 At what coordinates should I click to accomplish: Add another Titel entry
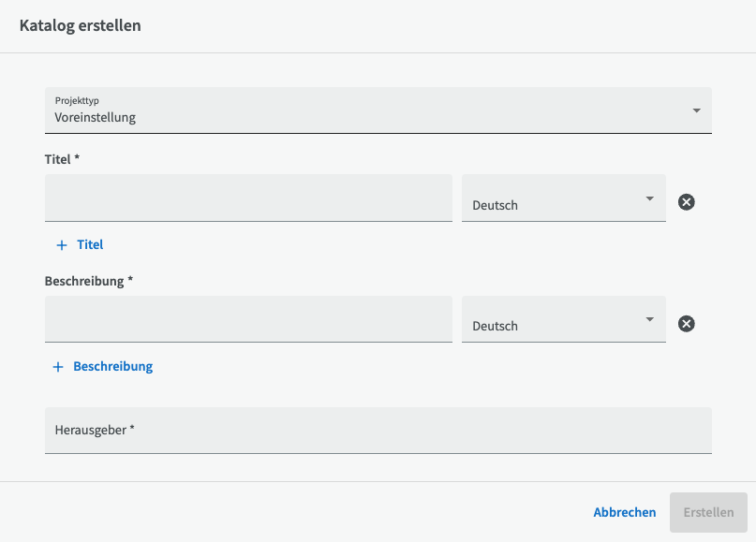point(80,244)
